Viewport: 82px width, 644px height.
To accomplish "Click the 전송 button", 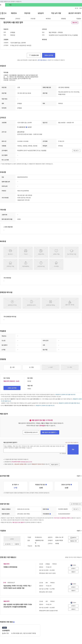I will click(73, 450).
